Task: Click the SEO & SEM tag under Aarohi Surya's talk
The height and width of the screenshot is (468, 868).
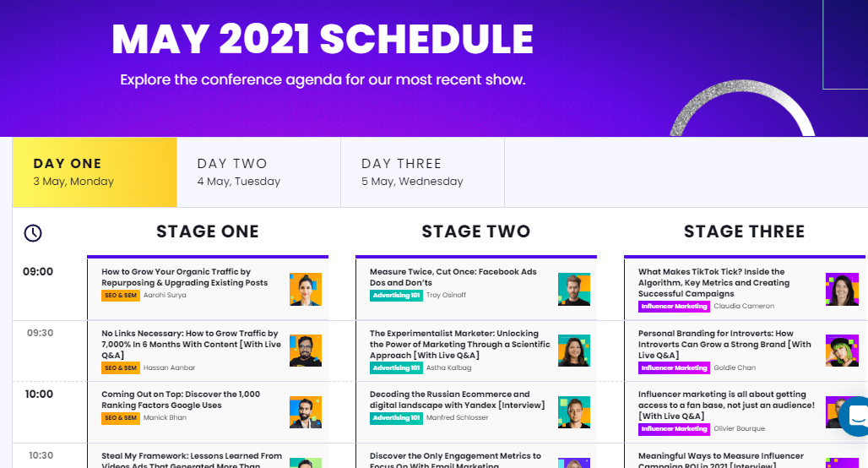Action: tap(120, 295)
